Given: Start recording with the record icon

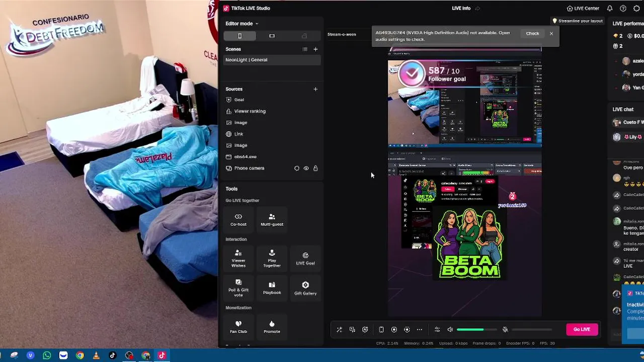Looking at the screenshot, I should (x=394, y=330).
